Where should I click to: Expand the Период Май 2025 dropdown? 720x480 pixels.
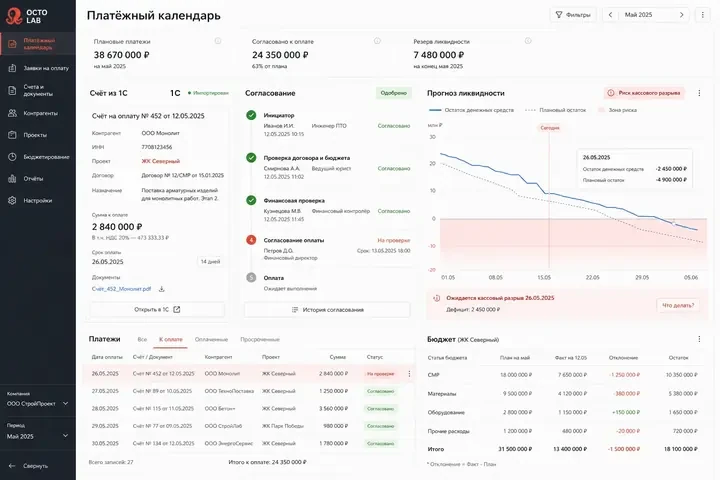coord(38,436)
